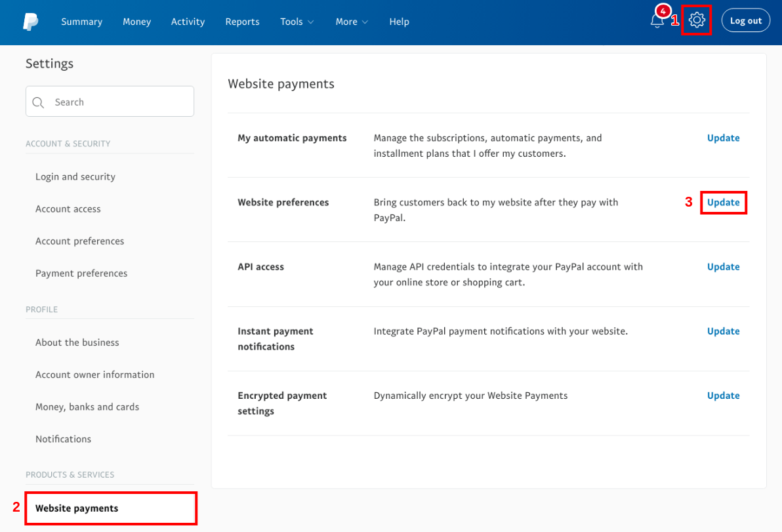Select Website payments in the sidebar
Viewport: 782px width, 532px height.
pyautogui.click(x=77, y=508)
